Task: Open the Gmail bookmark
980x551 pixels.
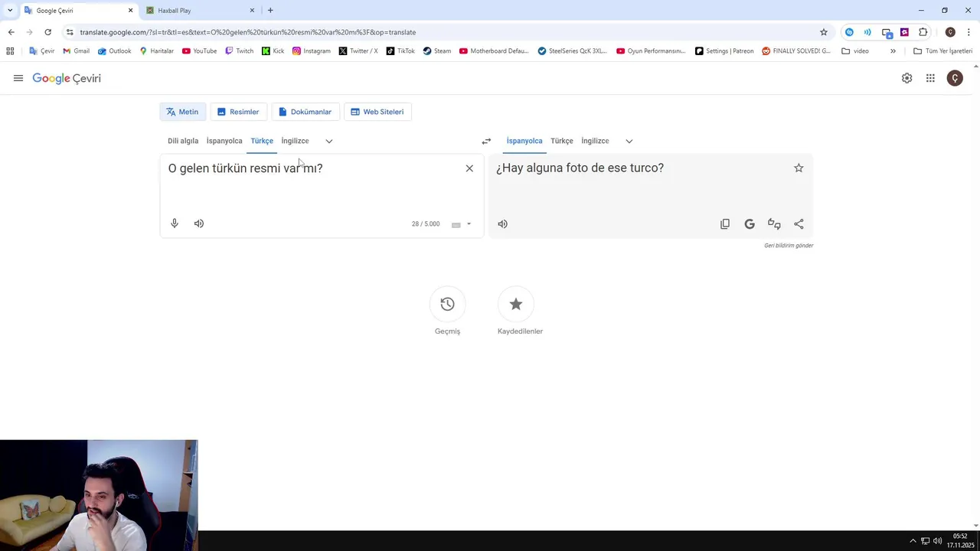Action: point(76,51)
